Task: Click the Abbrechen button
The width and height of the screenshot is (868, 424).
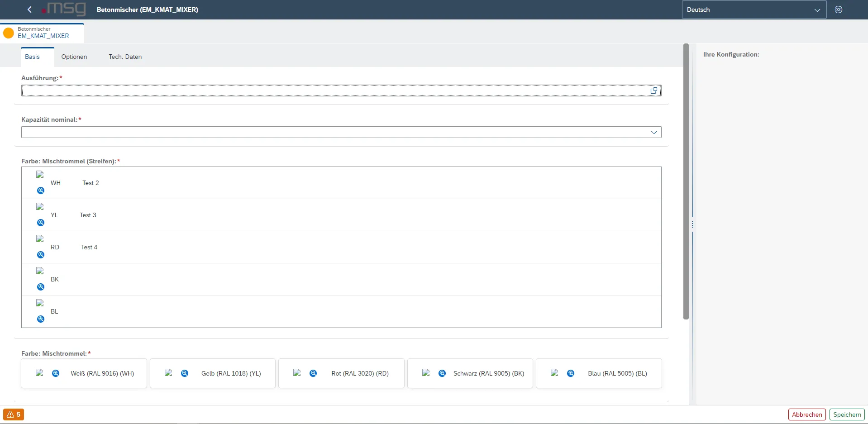Action: pos(807,414)
